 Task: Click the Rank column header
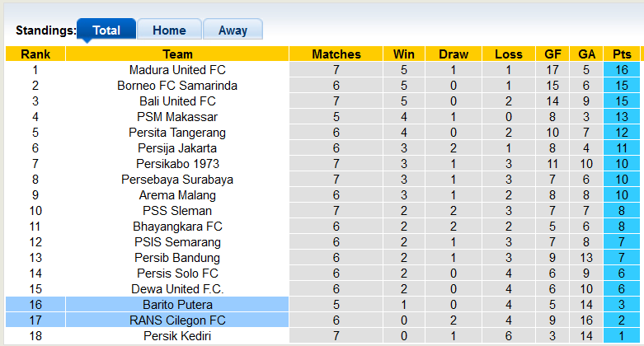coord(35,54)
